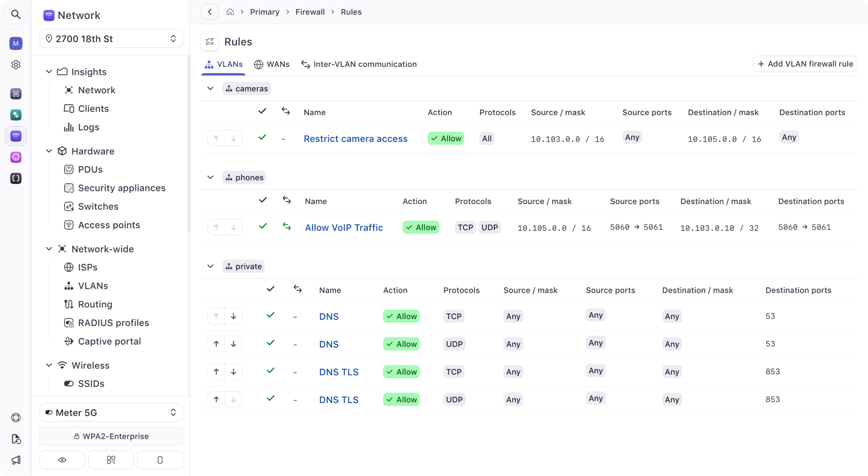Click the Rules checklist icon

pyautogui.click(x=210, y=42)
